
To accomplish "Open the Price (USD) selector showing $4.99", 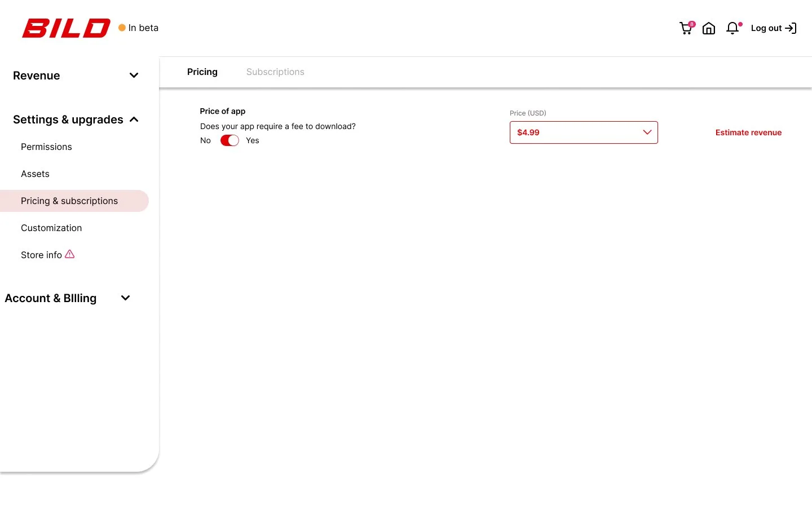I will 584,132.
